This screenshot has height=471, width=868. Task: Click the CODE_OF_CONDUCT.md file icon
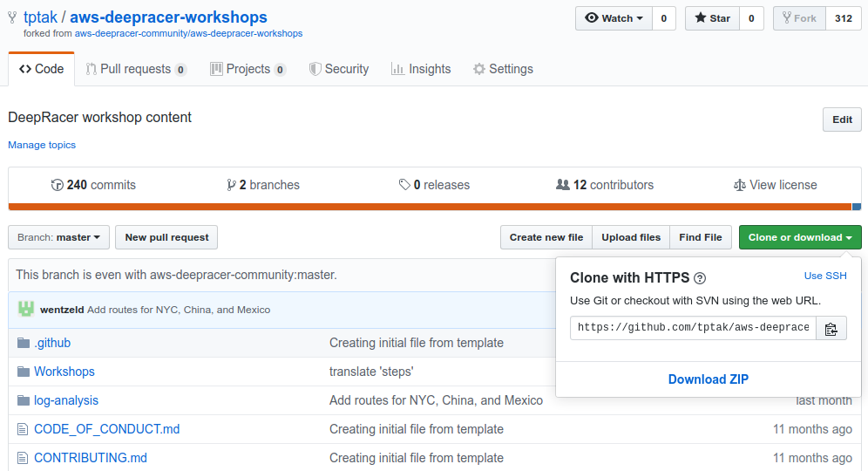pos(23,429)
